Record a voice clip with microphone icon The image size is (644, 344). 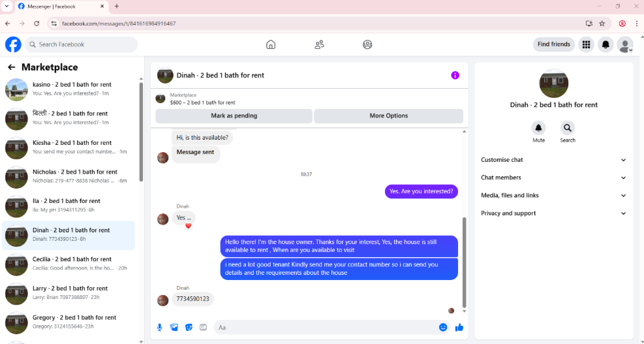click(160, 328)
